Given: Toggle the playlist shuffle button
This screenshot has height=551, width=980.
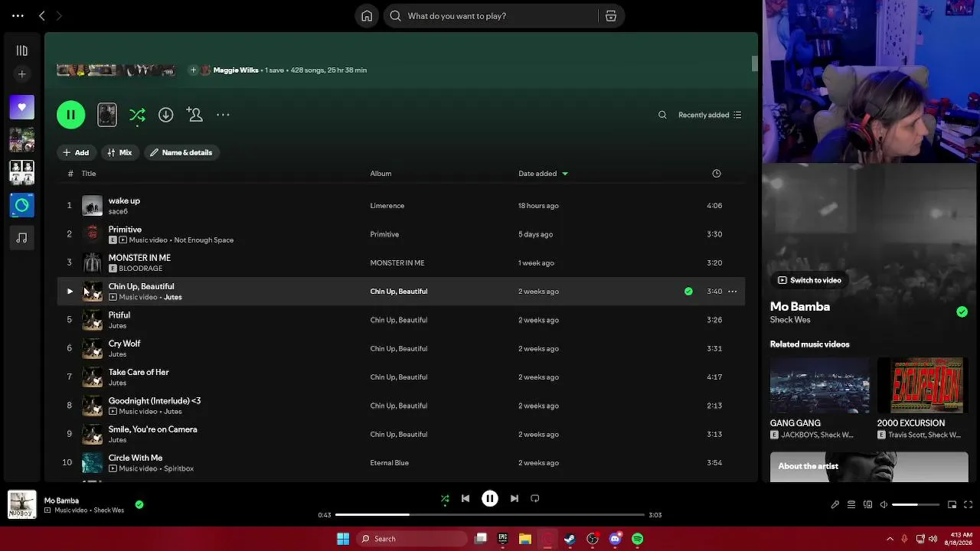Looking at the screenshot, I should pos(137,115).
